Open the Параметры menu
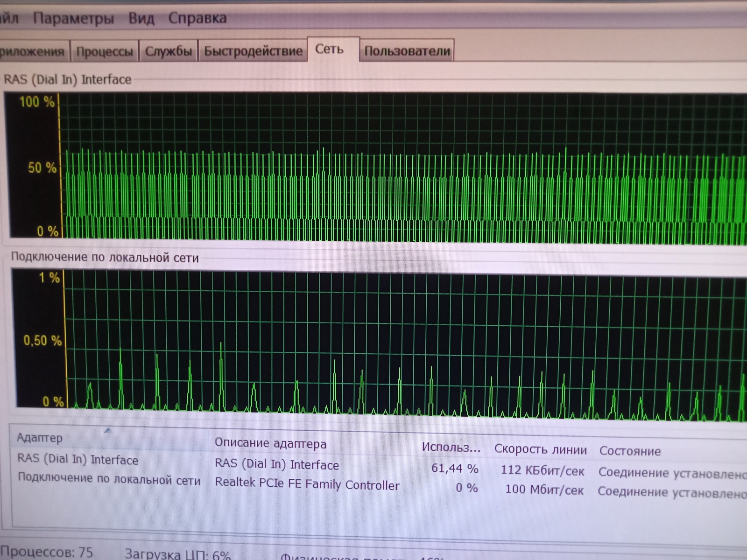 73,19
